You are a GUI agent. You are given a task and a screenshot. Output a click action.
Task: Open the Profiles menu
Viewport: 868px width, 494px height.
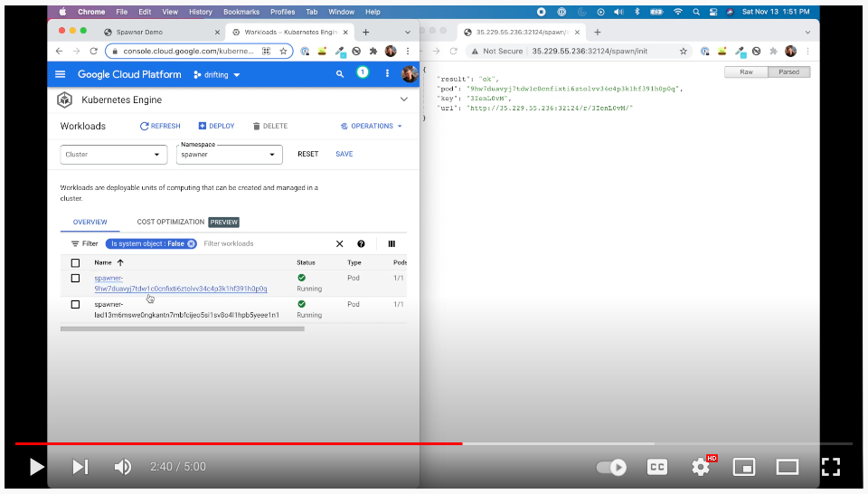(x=282, y=12)
